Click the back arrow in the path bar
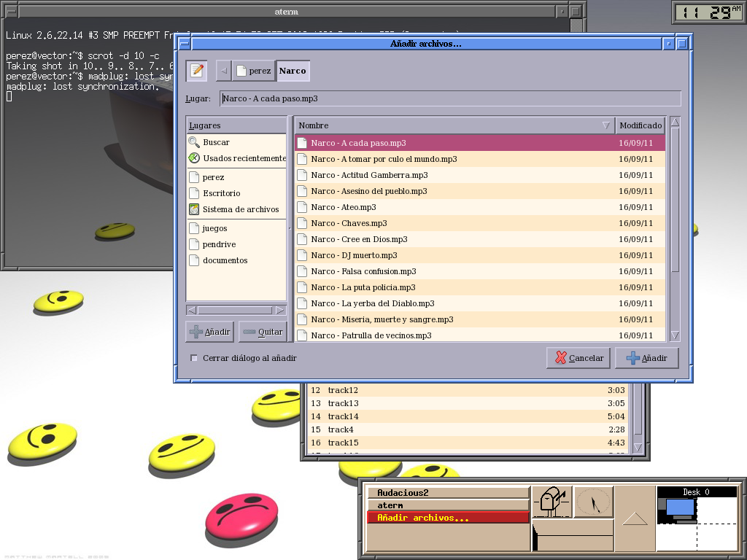This screenshot has height=560, width=747. coord(223,71)
